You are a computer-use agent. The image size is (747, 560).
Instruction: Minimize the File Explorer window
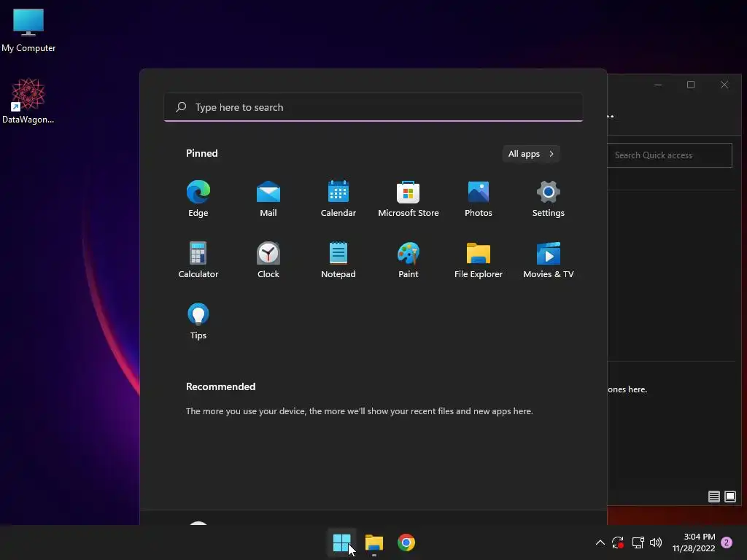tap(658, 85)
